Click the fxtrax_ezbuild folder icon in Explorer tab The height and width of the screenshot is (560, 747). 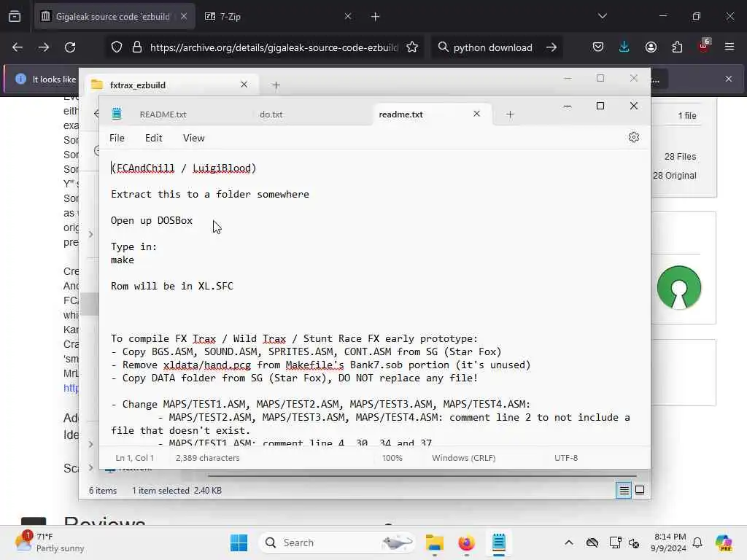97,85
